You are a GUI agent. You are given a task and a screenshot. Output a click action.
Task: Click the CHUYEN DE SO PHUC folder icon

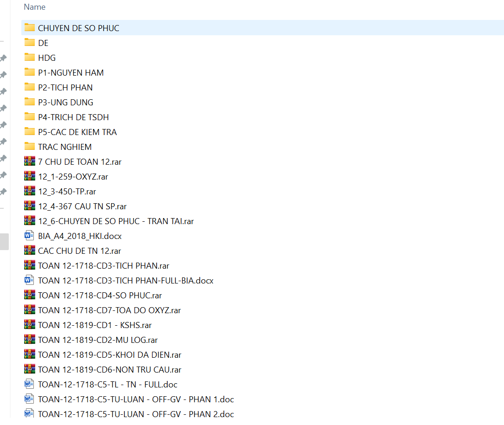[30, 28]
